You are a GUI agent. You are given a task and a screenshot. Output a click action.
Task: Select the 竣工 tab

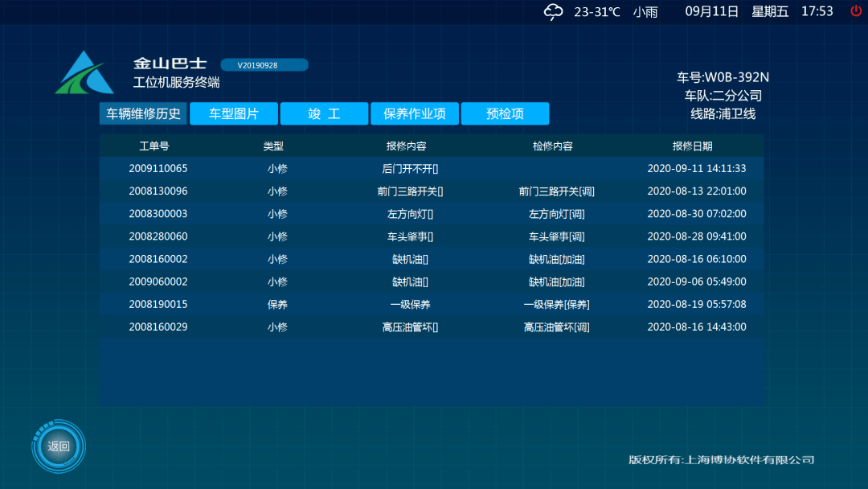(x=324, y=113)
